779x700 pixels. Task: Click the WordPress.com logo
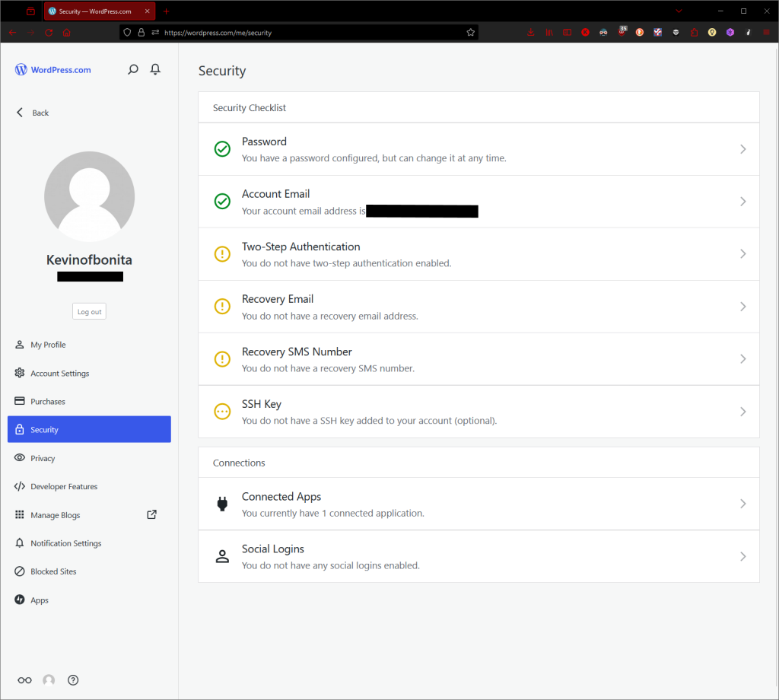tap(53, 70)
